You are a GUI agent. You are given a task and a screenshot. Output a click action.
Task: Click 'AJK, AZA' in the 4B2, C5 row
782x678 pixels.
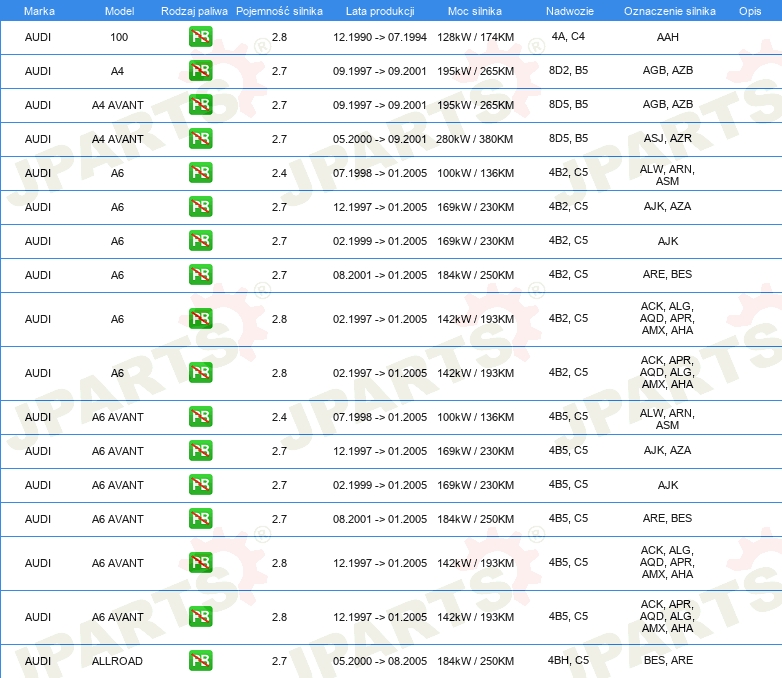point(667,206)
